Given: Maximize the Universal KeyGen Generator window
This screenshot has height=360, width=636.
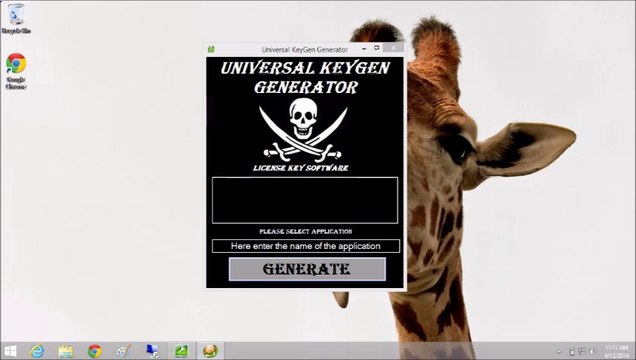Looking at the screenshot, I should [x=376, y=48].
